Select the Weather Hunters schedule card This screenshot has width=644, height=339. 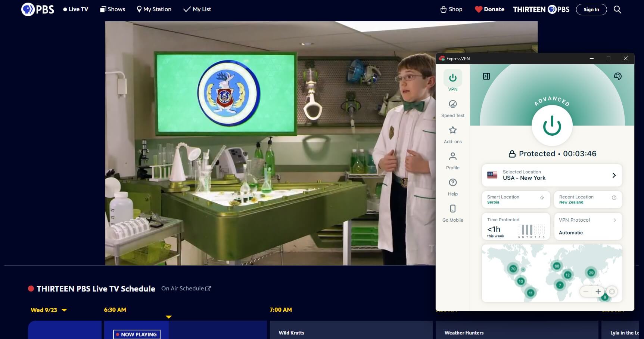point(517,330)
